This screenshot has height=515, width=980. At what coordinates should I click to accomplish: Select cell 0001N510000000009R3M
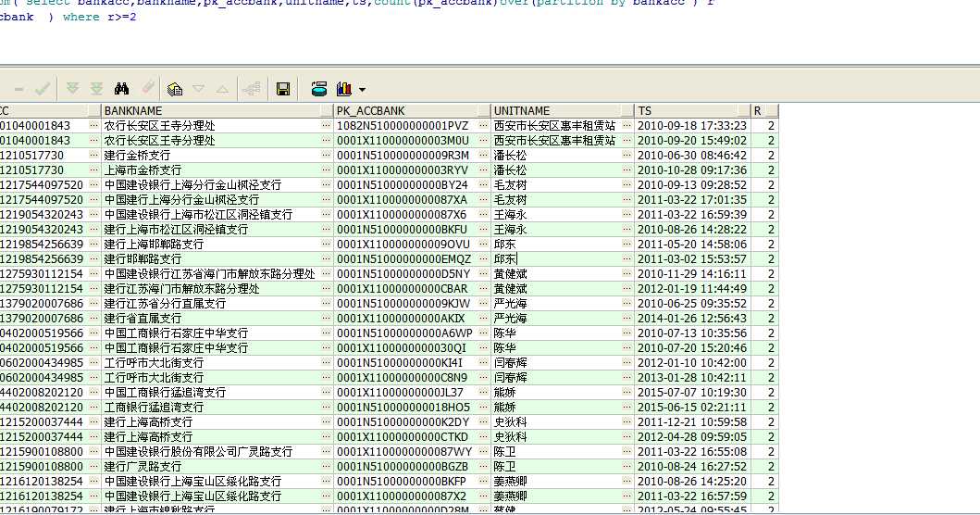405,156
